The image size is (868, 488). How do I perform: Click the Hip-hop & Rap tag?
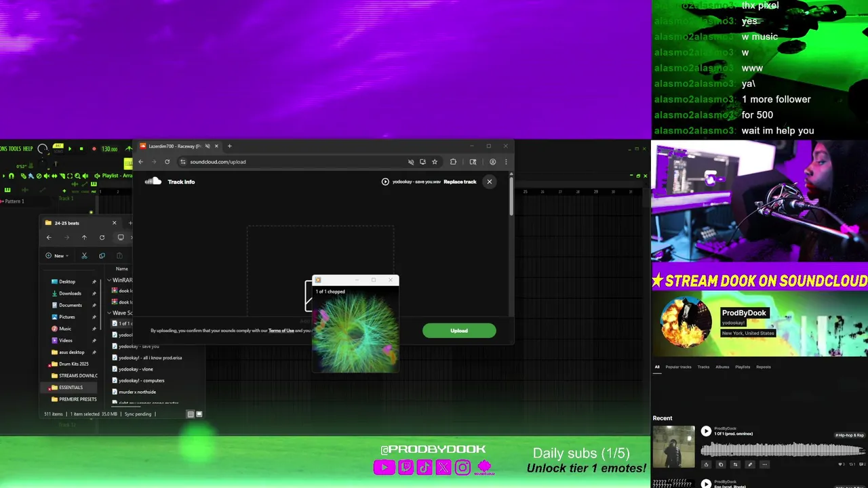tap(850, 435)
